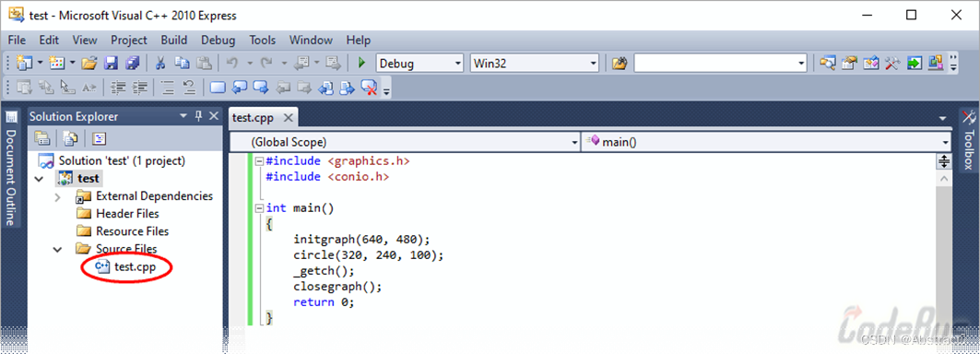Open the Win32 platform dropdown
Viewport: 980px width, 354px height.
point(535,64)
